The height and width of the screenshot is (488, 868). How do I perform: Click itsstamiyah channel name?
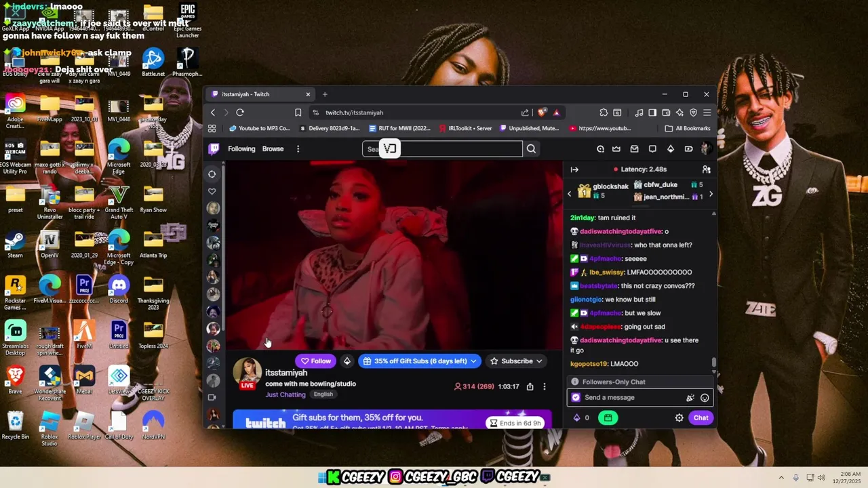coord(286,373)
